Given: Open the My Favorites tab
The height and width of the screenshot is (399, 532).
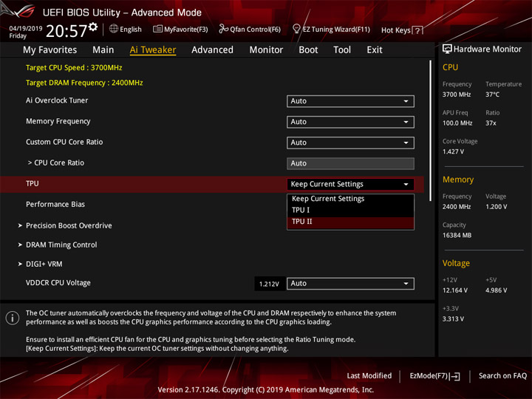Looking at the screenshot, I should point(50,50).
